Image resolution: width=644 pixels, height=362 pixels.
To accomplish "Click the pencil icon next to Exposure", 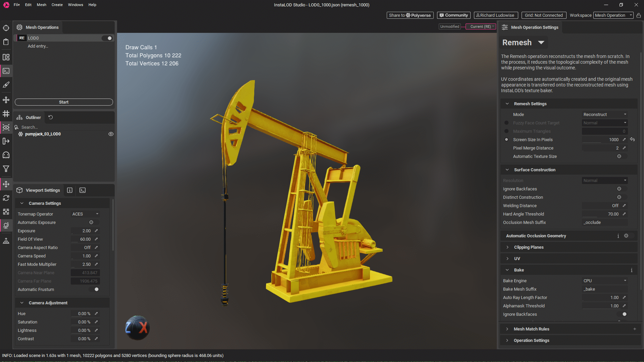I will click(96, 231).
